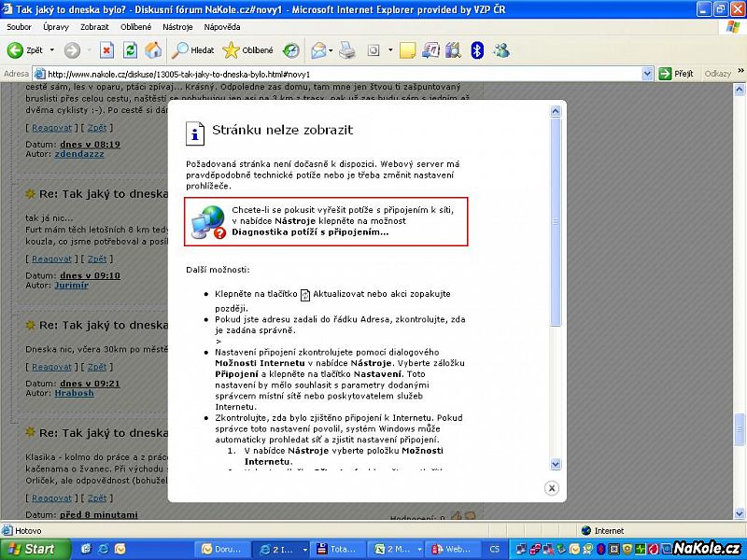Screen dimensions: 747x560
Task: Click the Stop loading toolbar icon
Action: (x=106, y=50)
